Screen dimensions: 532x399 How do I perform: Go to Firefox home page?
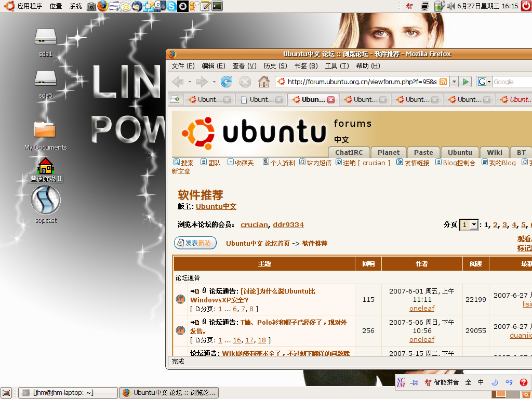point(263,82)
